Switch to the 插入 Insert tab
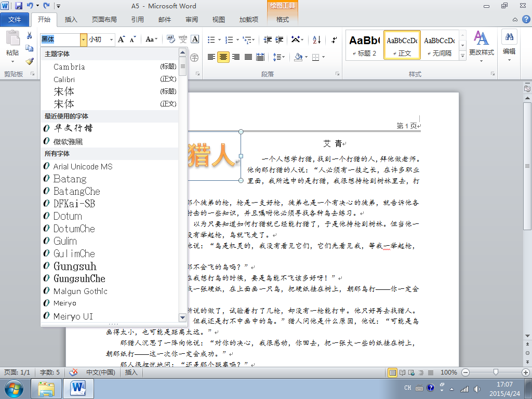The image size is (532, 399). [71, 20]
